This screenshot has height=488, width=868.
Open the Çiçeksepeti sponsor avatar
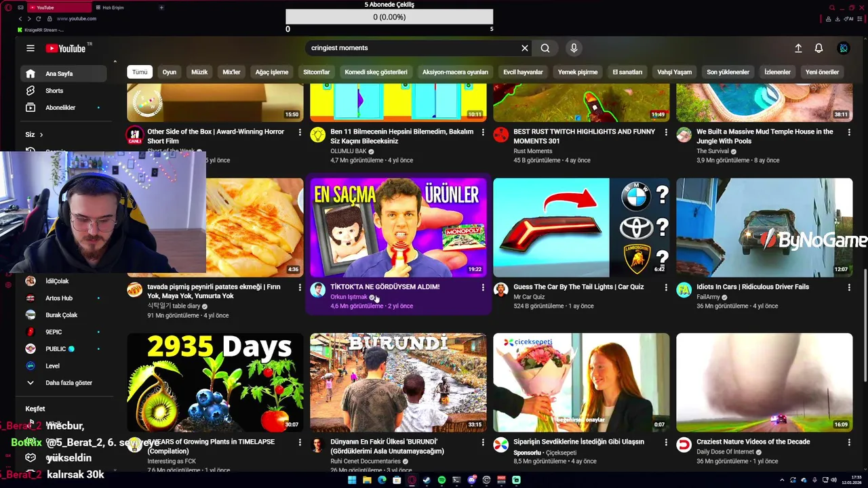[501, 445]
